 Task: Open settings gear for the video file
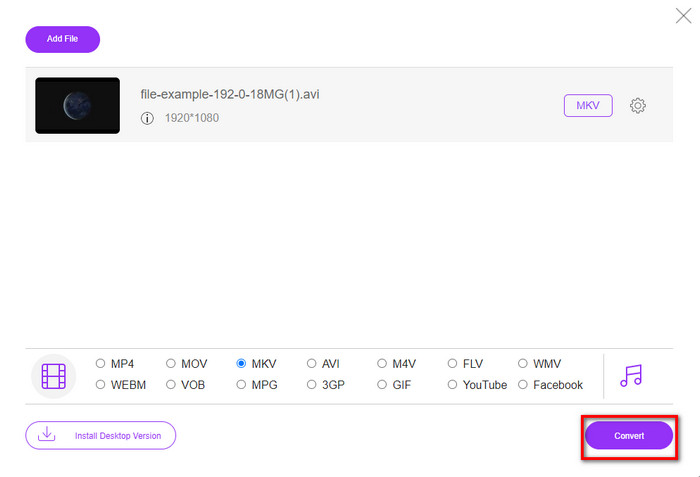637,106
